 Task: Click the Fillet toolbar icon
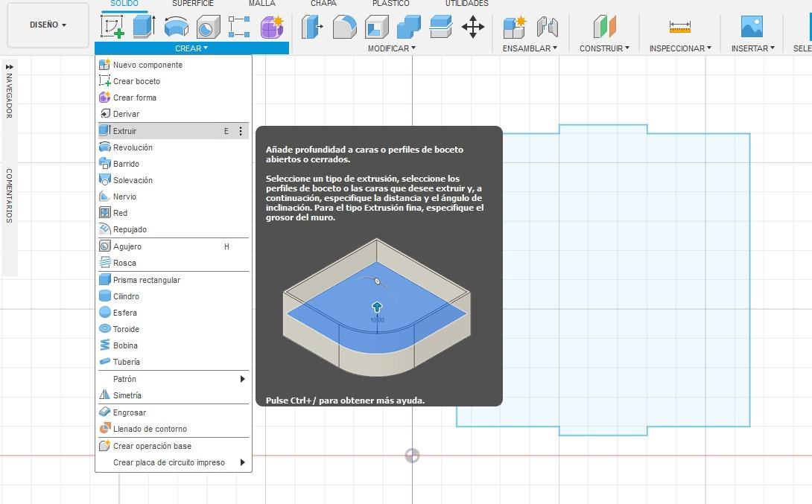pyautogui.click(x=344, y=26)
